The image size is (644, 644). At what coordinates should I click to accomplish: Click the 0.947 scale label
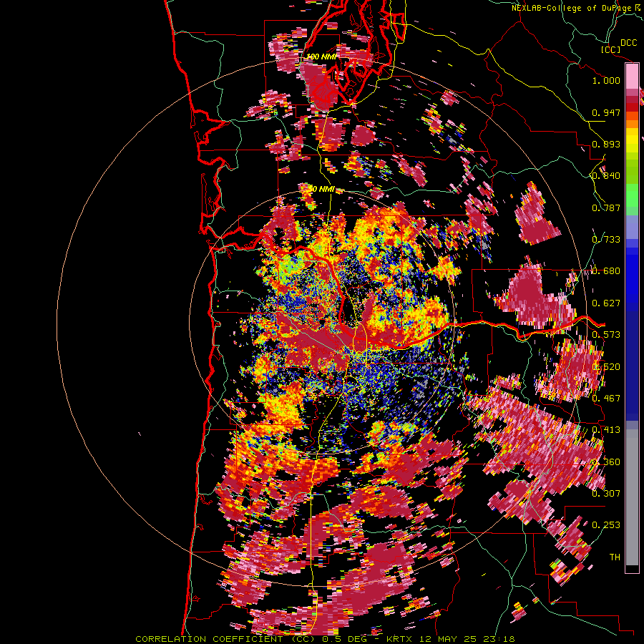(606, 112)
